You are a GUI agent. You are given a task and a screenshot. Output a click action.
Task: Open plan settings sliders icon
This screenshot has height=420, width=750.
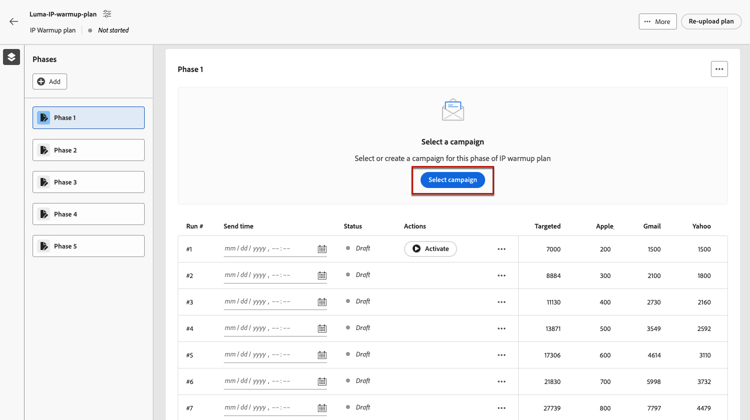pos(107,14)
